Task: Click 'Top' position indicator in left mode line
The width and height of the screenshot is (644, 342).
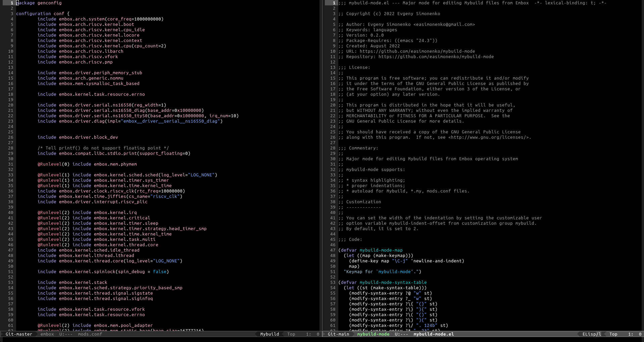Action: click(291, 334)
